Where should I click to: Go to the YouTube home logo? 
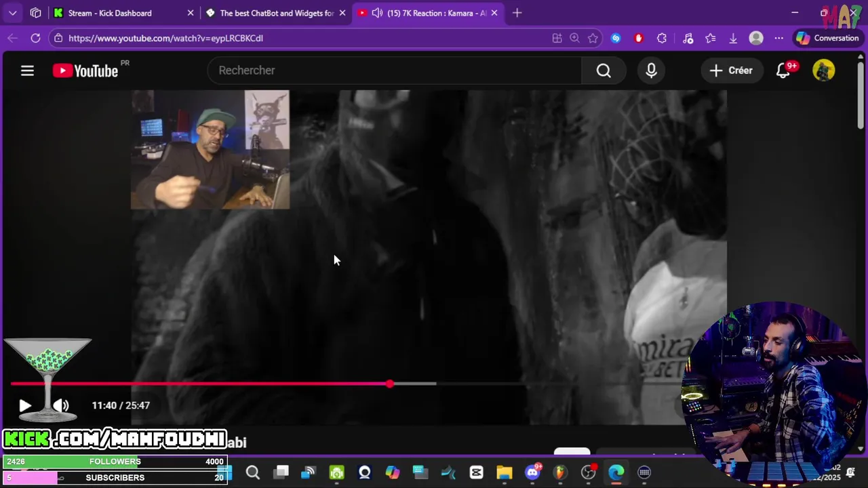[85, 70]
